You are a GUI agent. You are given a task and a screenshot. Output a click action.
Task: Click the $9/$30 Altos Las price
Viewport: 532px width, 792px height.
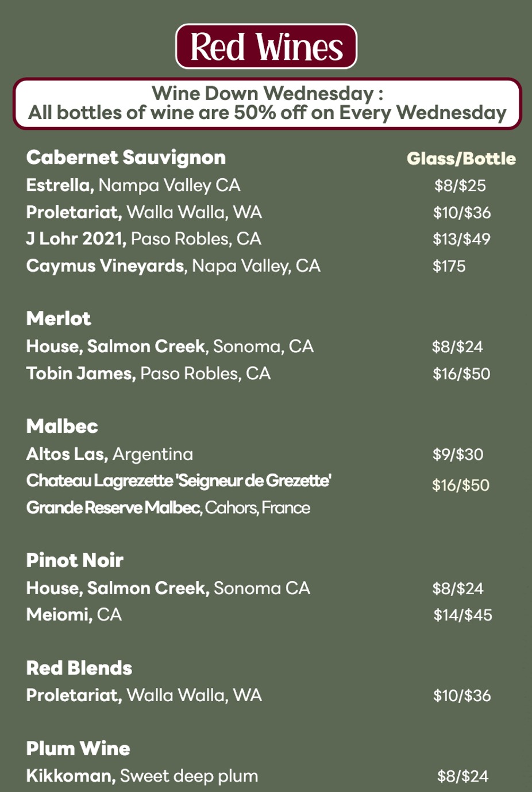point(458,455)
